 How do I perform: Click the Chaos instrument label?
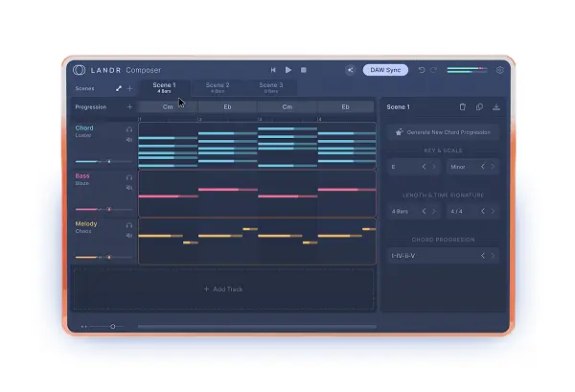[83, 231]
